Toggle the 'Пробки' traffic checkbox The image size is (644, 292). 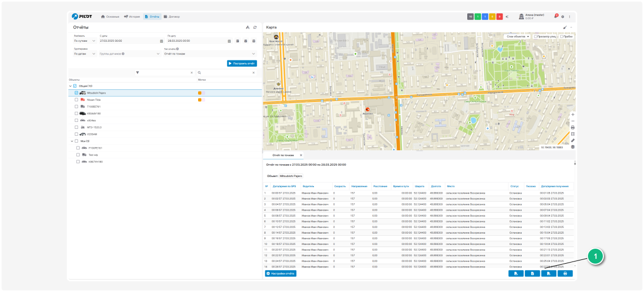(x=561, y=36)
